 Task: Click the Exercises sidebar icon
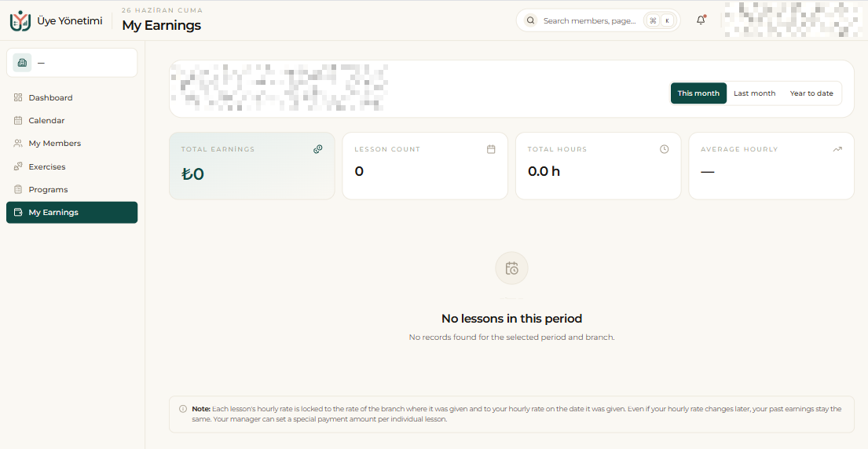(x=18, y=166)
